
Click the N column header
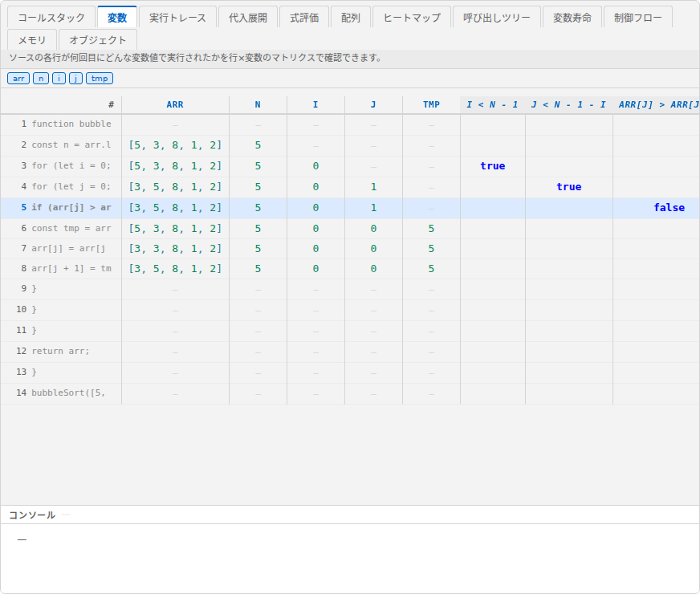[x=258, y=104]
